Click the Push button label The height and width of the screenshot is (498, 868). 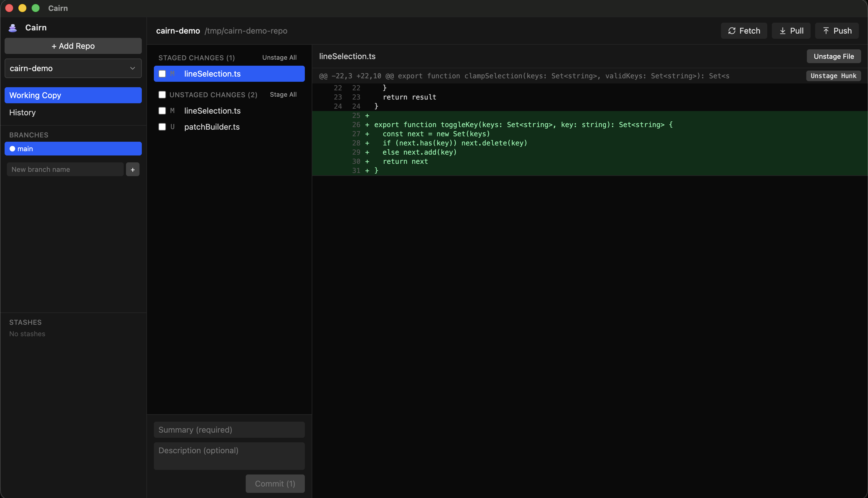pyautogui.click(x=842, y=31)
